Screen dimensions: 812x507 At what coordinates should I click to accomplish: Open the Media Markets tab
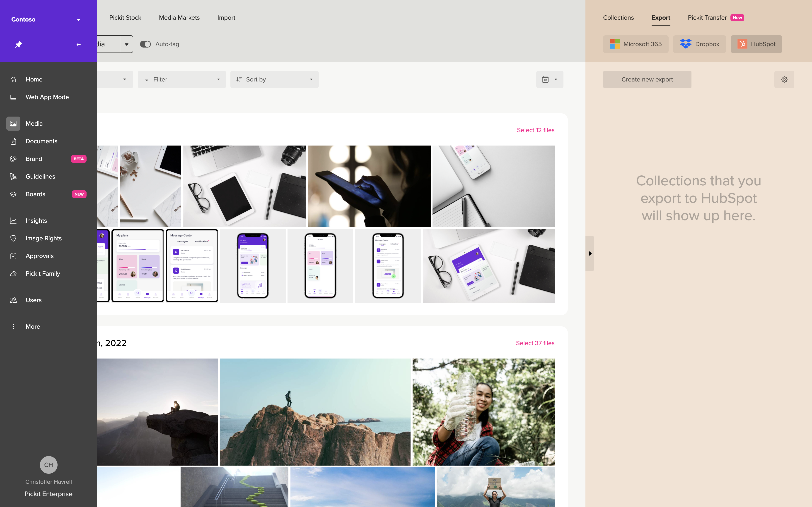pos(179,18)
